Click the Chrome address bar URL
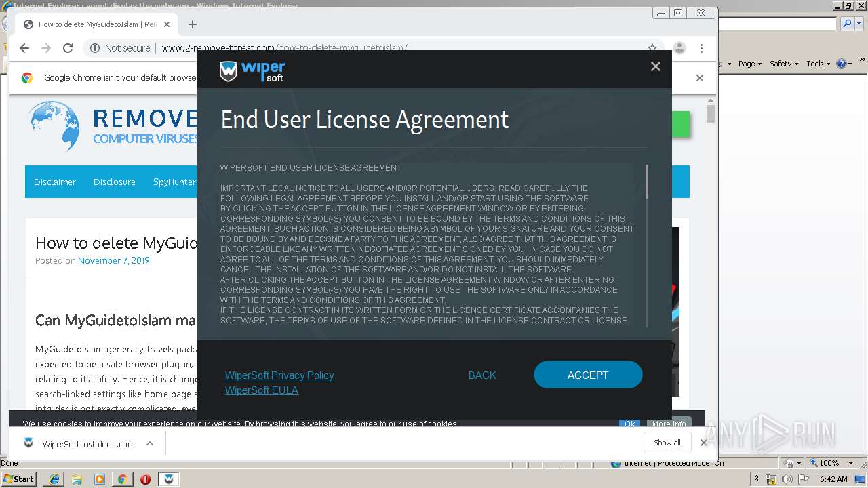The width and height of the screenshot is (868, 488). (284, 48)
